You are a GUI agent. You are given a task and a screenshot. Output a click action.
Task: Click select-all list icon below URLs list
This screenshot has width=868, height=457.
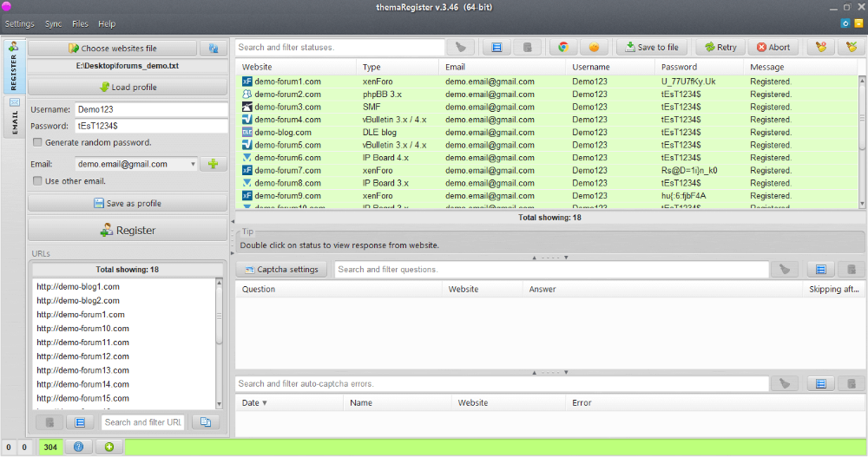[x=80, y=422]
